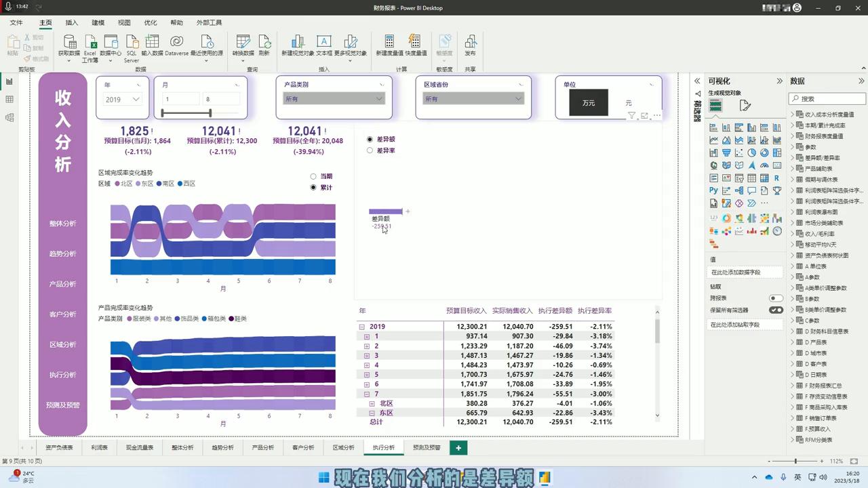Expand the 北区 row in matrix
868x488 pixels.
pyautogui.click(x=372, y=403)
